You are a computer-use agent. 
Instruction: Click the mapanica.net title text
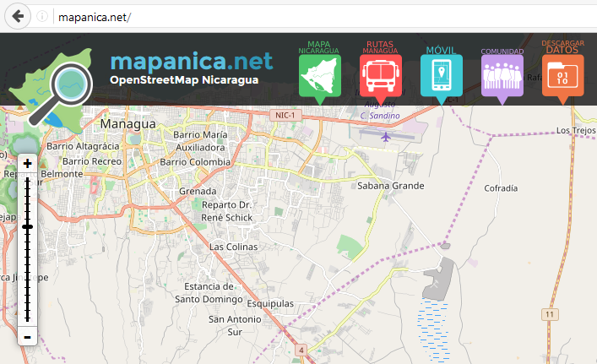(192, 62)
